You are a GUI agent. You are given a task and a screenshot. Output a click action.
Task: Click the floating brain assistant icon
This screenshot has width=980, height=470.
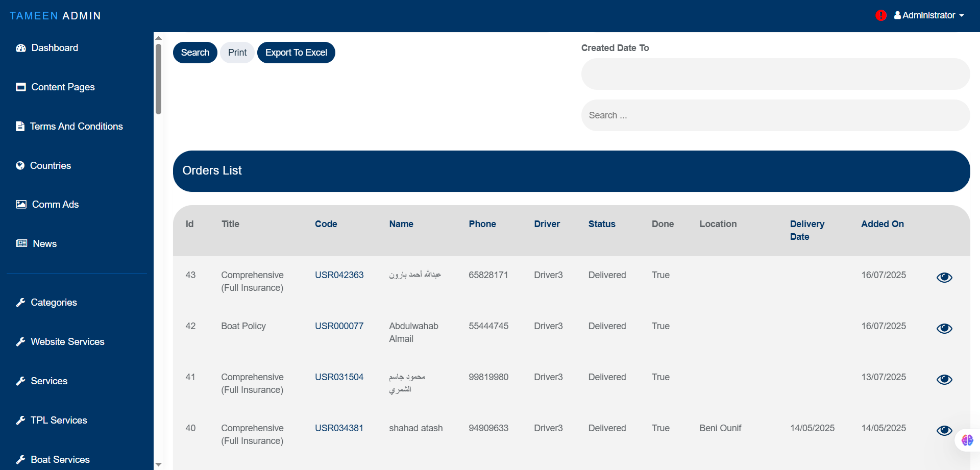967,440
